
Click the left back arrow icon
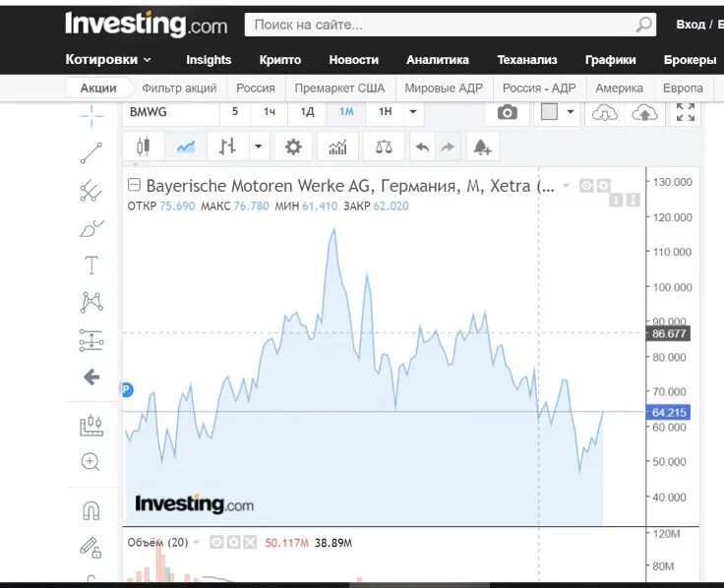[91, 377]
